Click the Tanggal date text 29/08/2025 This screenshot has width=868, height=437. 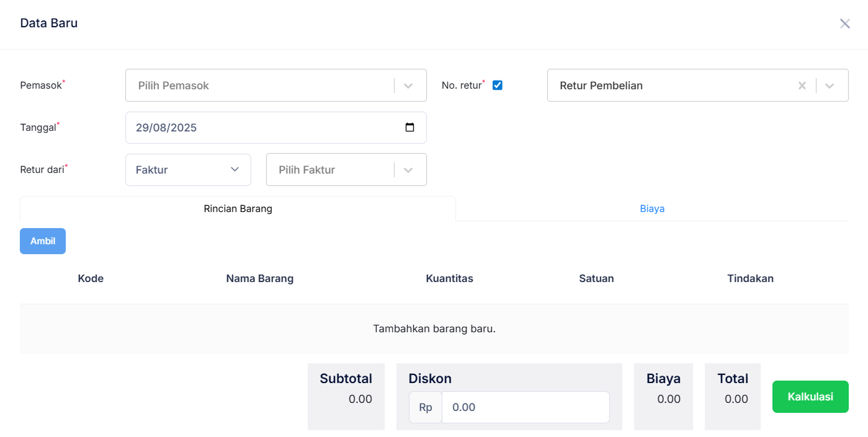click(x=166, y=128)
